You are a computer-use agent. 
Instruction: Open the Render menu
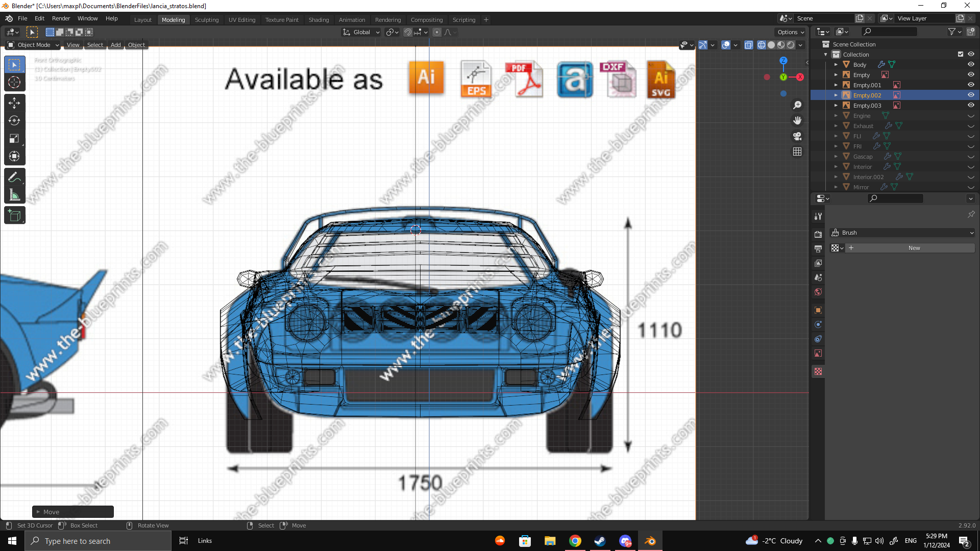point(61,18)
